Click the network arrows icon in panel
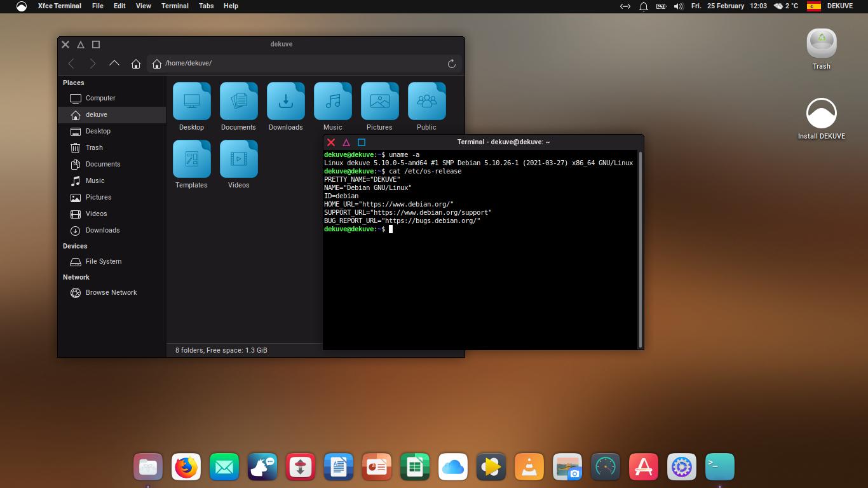The height and width of the screenshot is (488, 868). click(625, 6)
